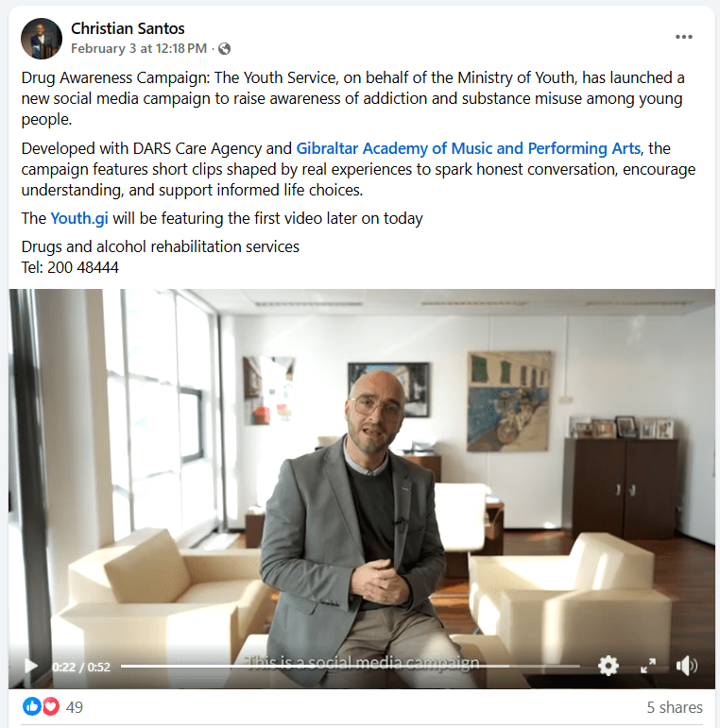Click the 0:22 / 0:52 time display
The image size is (720, 728).
[x=81, y=667]
